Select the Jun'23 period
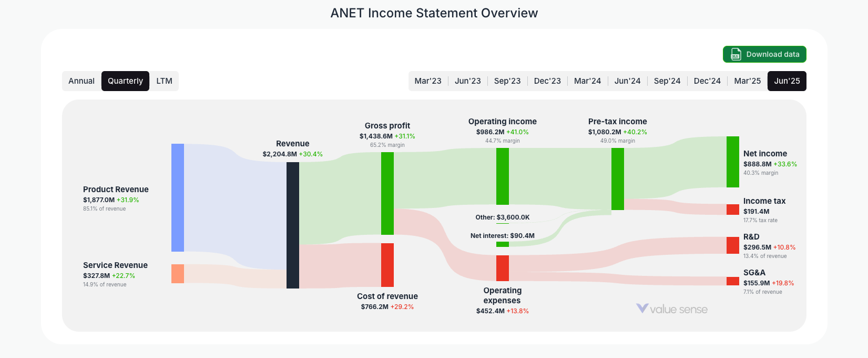868x358 pixels. (468, 81)
